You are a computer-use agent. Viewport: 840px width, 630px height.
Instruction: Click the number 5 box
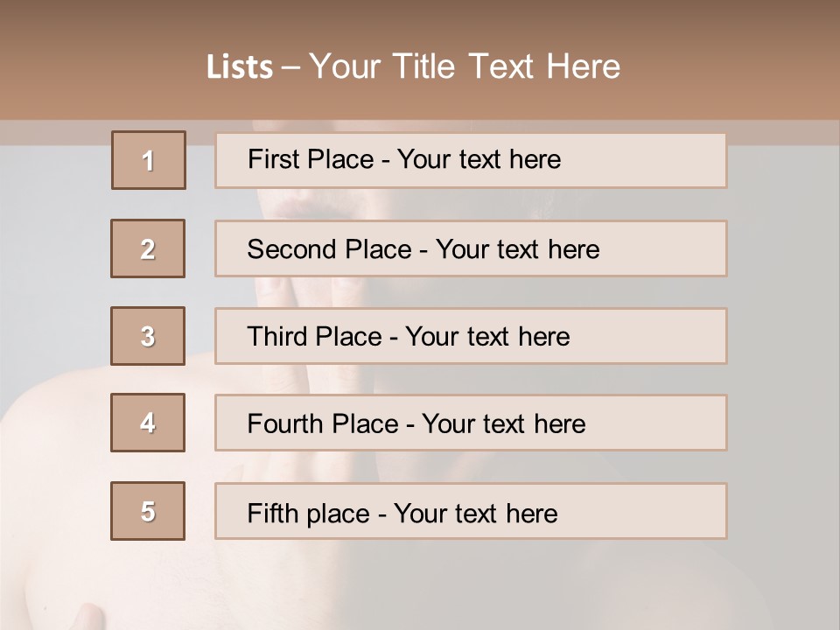tap(148, 511)
